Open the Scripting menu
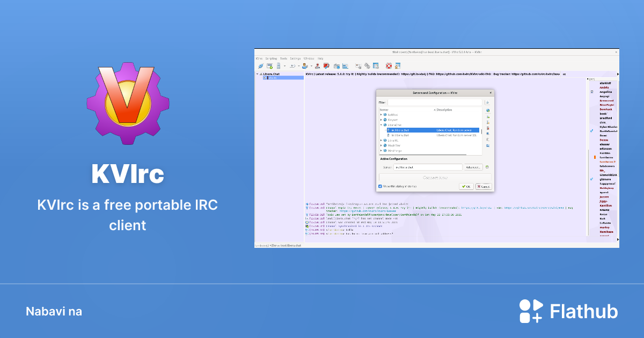 click(271, 58)
